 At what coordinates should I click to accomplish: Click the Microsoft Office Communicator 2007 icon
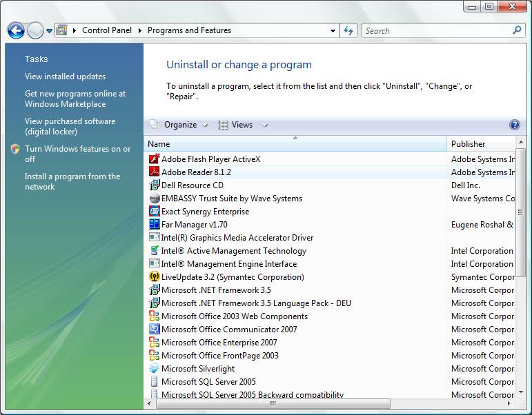[x=155, y=330]
